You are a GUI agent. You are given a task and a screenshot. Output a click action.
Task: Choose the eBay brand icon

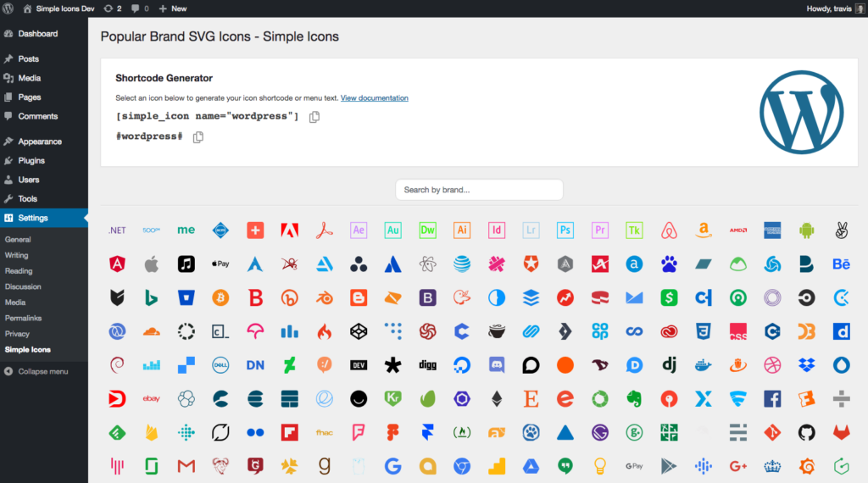[152, 399]
